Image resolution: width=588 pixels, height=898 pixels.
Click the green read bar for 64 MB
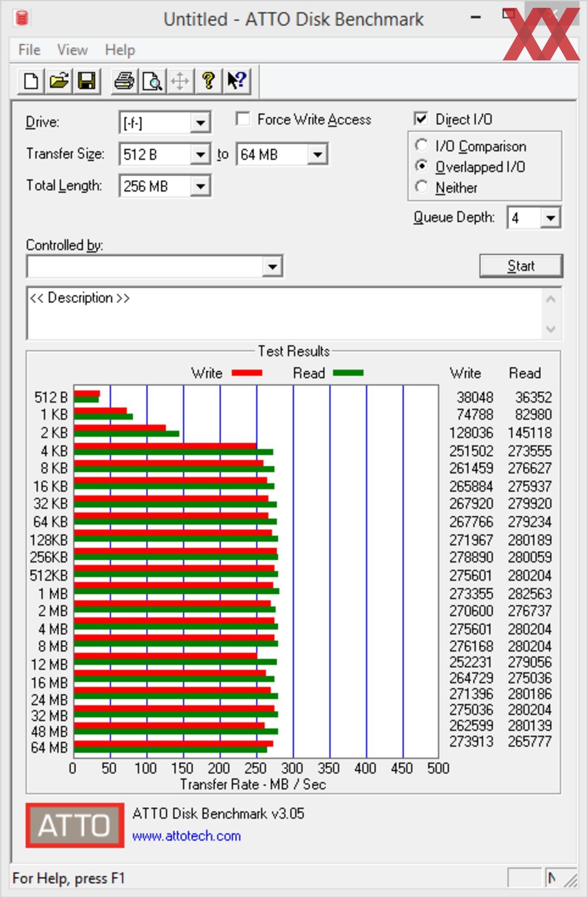tap(170, 750)
